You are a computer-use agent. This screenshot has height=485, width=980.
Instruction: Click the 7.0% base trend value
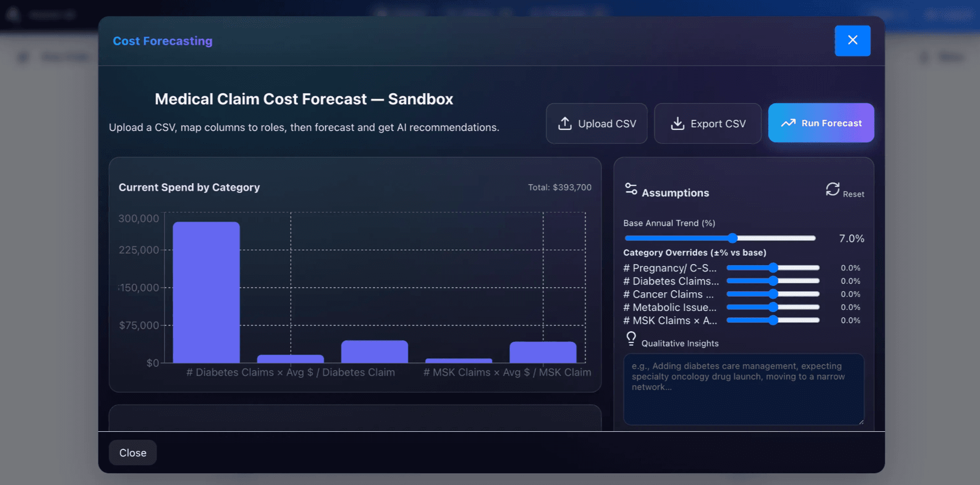tap(851, 239)
